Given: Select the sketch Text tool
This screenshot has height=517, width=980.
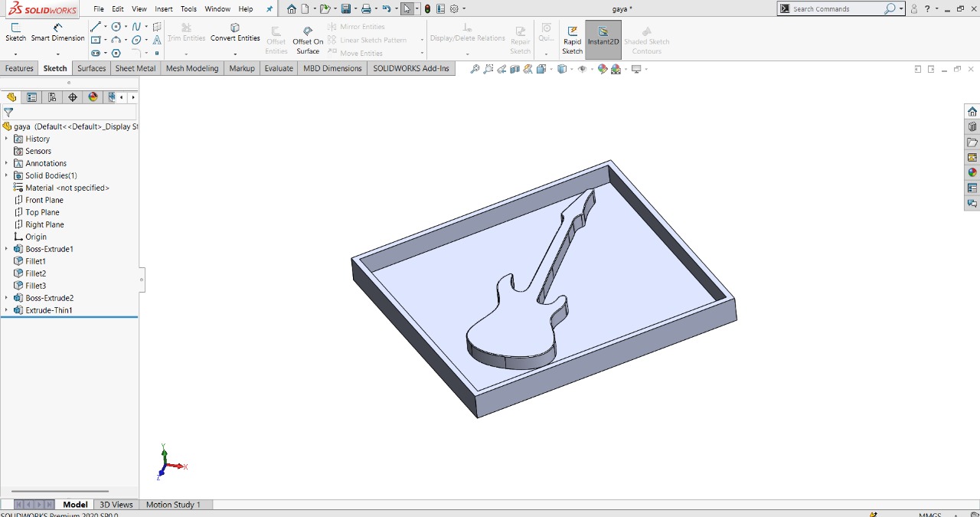Looking at the screenshot, I should [157, 40].
